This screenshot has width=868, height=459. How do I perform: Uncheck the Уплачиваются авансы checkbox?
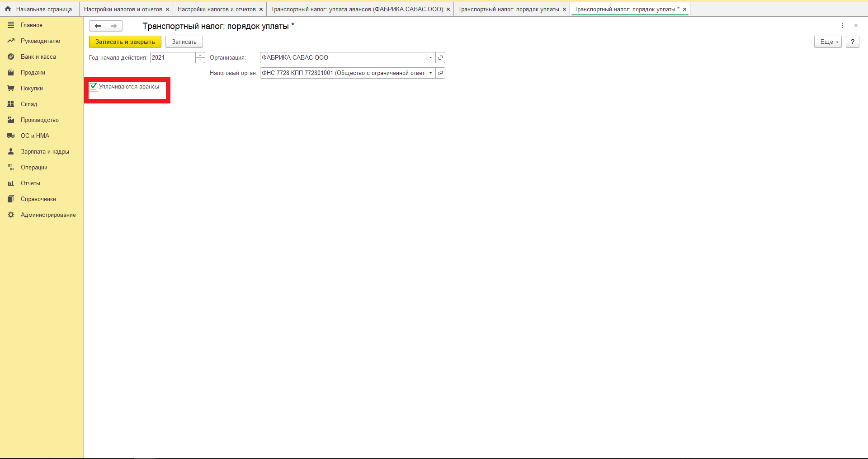pos(94,86)
